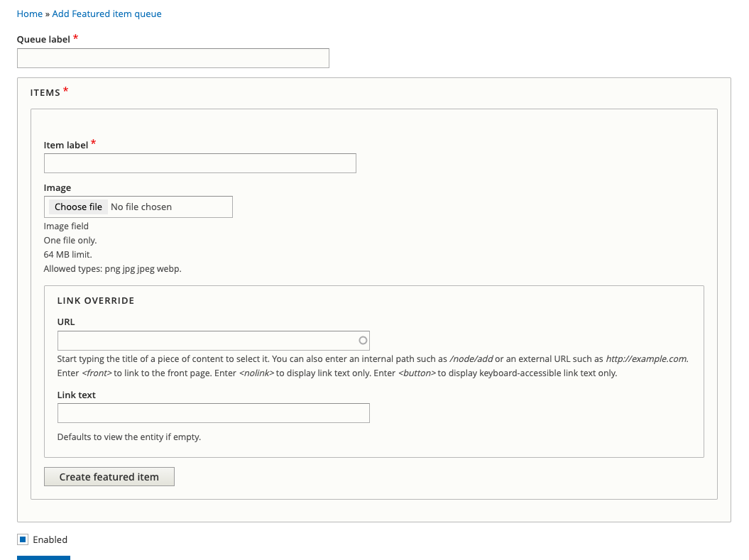Viewport: 749px width, 560px height.
Task: Click the 'Link text' field label
Action: (77, 395)
